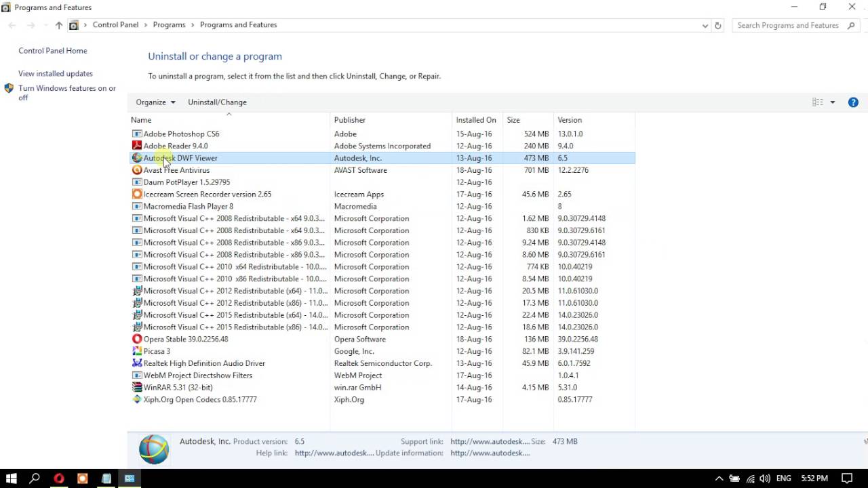Screen dimensions: 868x488
Task: Click the Programs and Features breadcrumb
Action: pos(238,25)
